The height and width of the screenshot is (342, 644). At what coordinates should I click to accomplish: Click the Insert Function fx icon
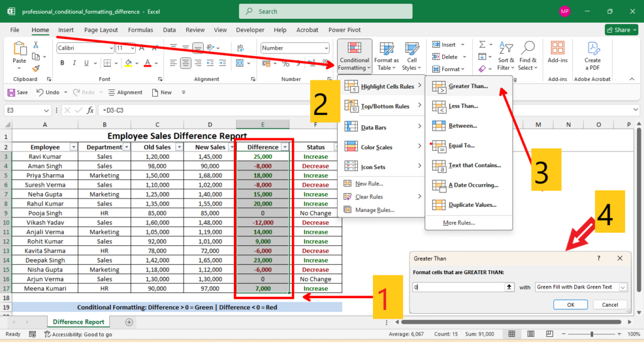point(90,110)
